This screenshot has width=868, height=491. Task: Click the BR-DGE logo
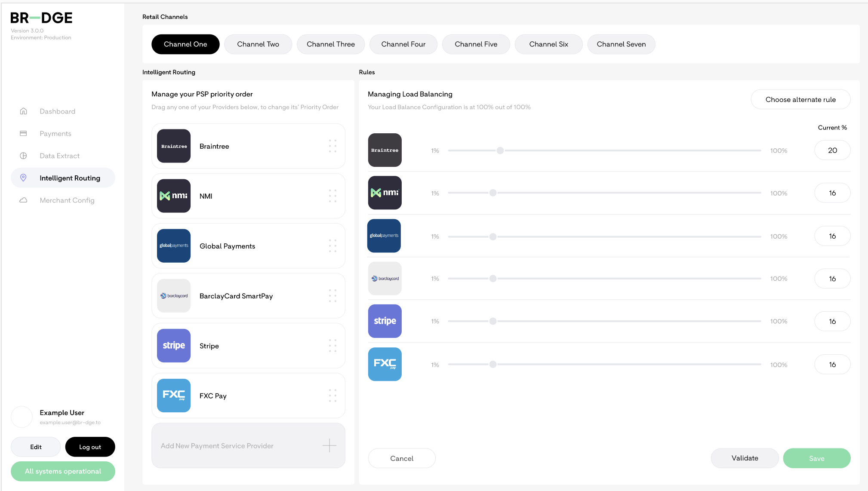pos(41,18)
